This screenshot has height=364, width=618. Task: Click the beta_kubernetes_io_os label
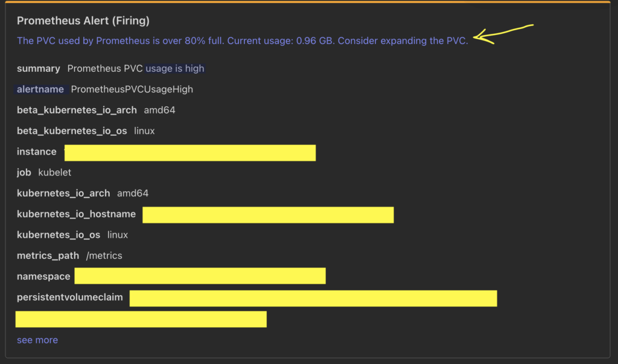coord(72,131)
